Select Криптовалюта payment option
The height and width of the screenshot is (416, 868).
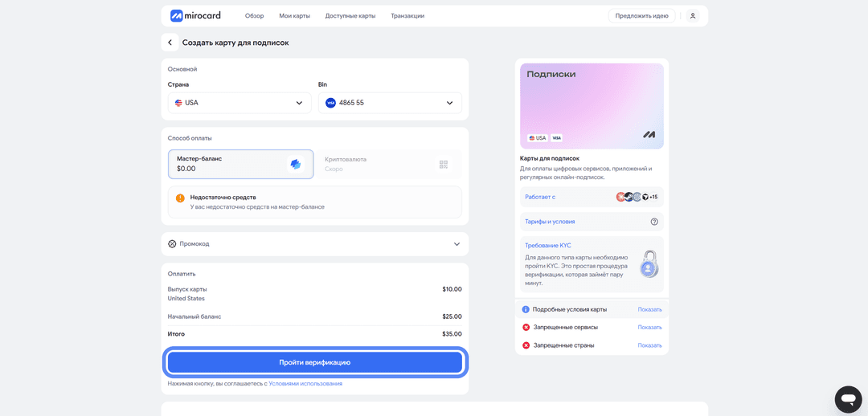pos(390,165)
